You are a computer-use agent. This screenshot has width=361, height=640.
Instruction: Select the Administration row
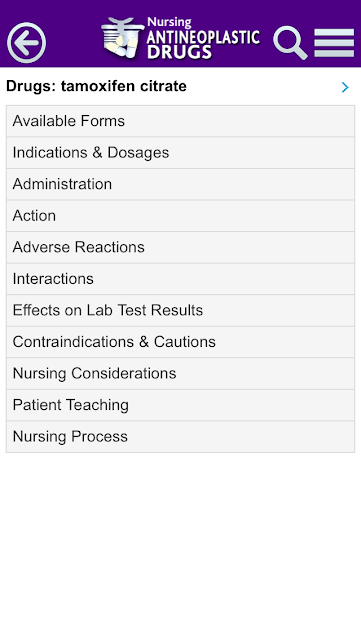pyautogui.click(x=180, y=184)
